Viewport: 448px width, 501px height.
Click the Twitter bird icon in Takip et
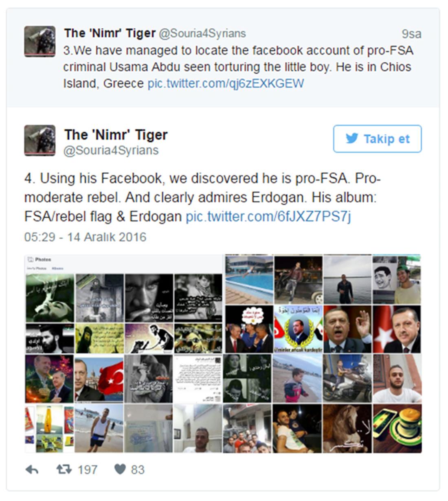(x=352, y=138)
